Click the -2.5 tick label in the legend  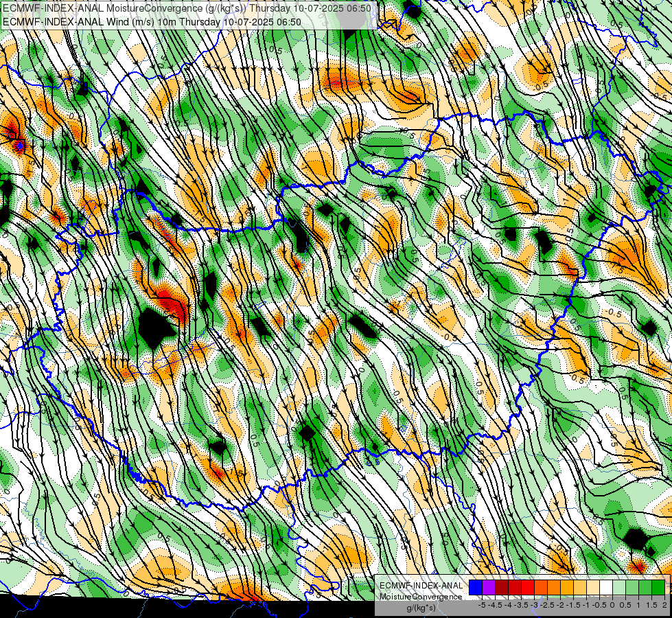tap(548, 605)
